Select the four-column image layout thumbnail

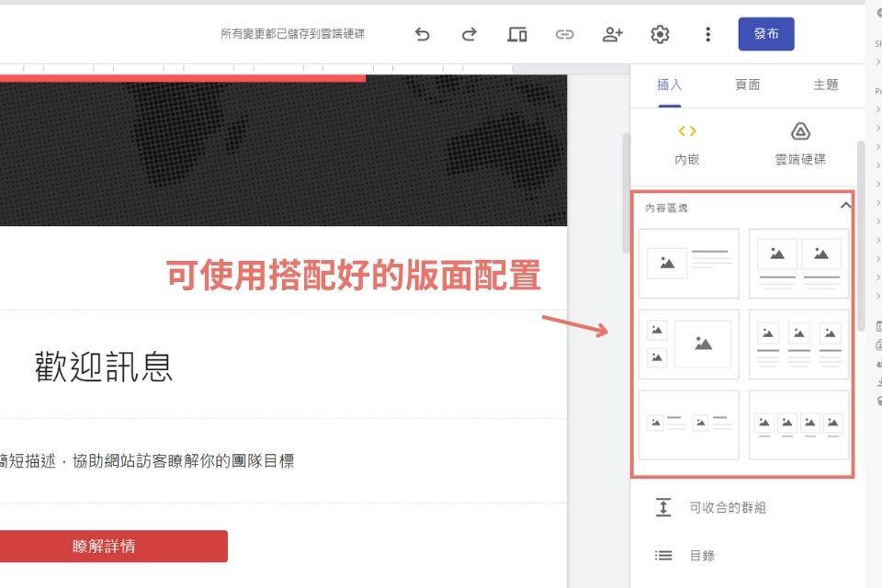pos(799,424)
